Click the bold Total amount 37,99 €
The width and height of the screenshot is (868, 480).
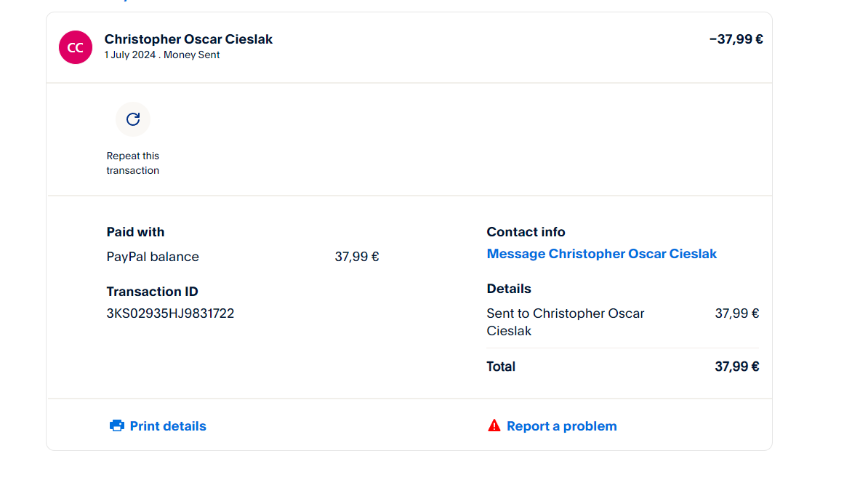[x=736, y=367]
